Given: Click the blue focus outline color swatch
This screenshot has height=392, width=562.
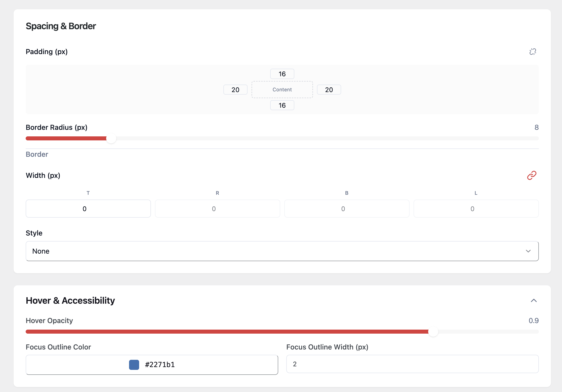Looking at the screenshot, I should point(134,365).
